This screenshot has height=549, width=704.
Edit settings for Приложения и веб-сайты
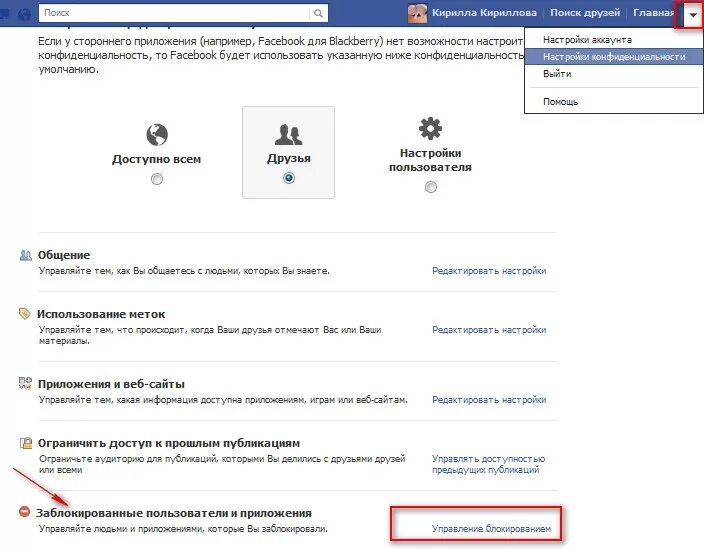pyautogui.click(x=489, y=400)
